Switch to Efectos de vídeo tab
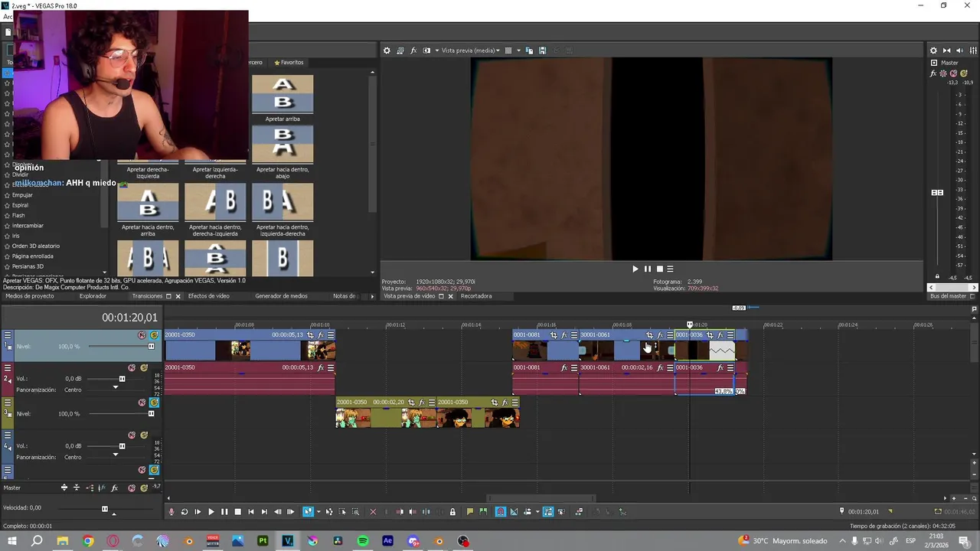 [x=209, y=296]
